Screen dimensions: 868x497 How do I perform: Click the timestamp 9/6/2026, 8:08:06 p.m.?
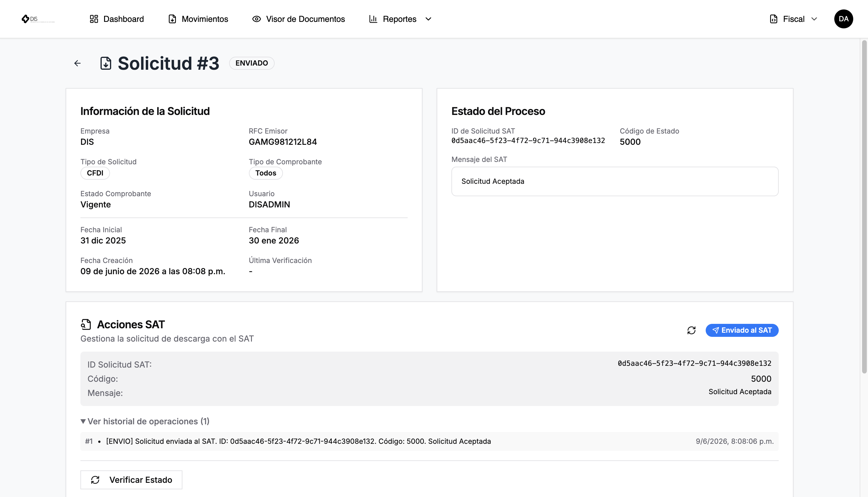[x=735, y=441]
